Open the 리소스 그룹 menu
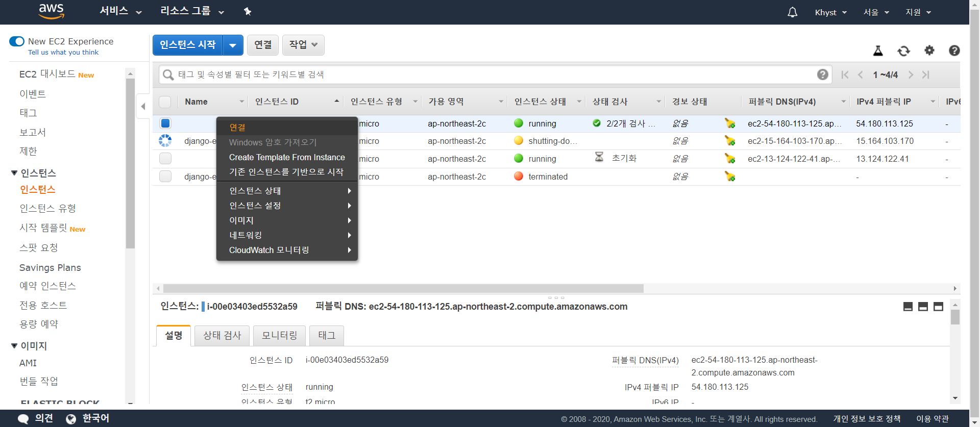The width and height of the screenshot is (980, 427). pos(192,11)
